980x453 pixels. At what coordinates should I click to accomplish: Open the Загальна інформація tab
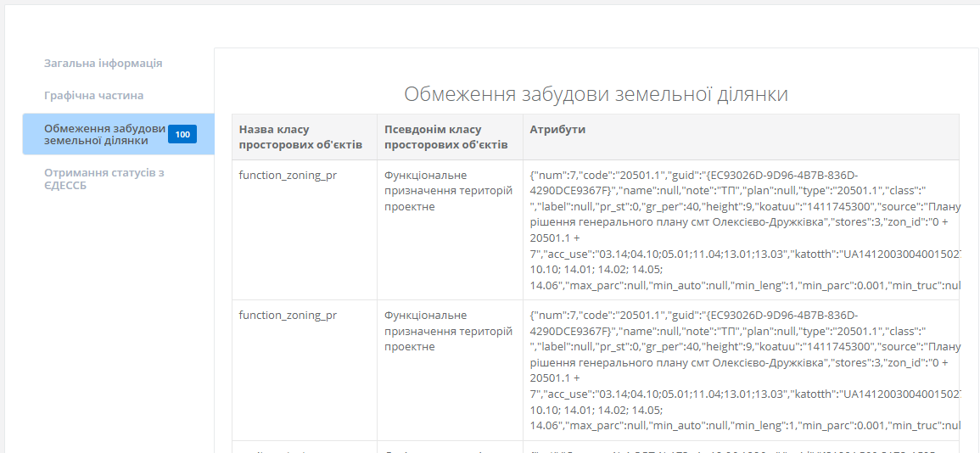tap(103, 64)
